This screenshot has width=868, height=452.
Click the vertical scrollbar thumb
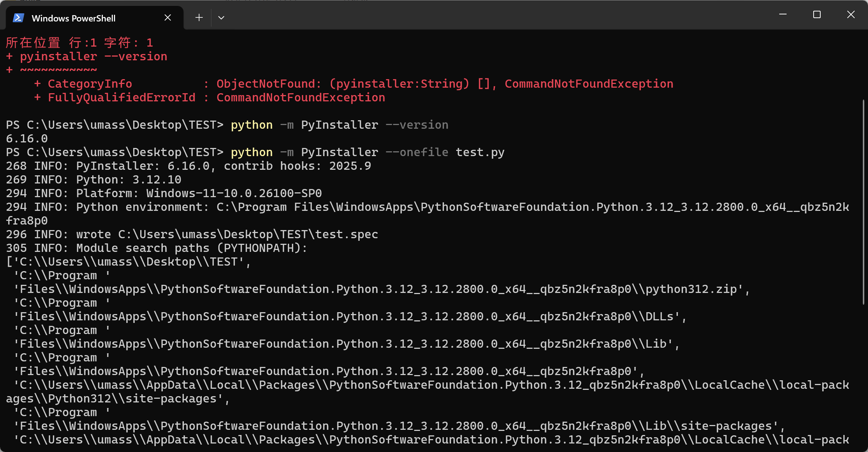point(864,202)
